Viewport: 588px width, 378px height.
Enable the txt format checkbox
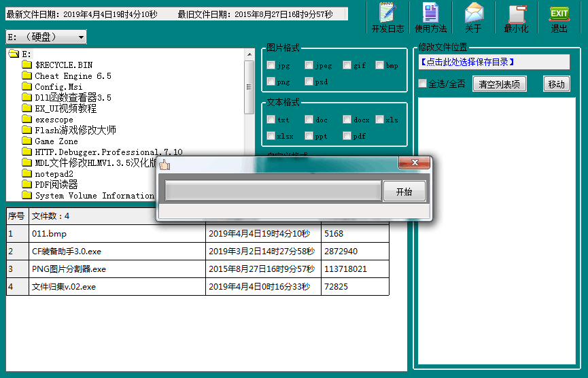pos(271,119)
